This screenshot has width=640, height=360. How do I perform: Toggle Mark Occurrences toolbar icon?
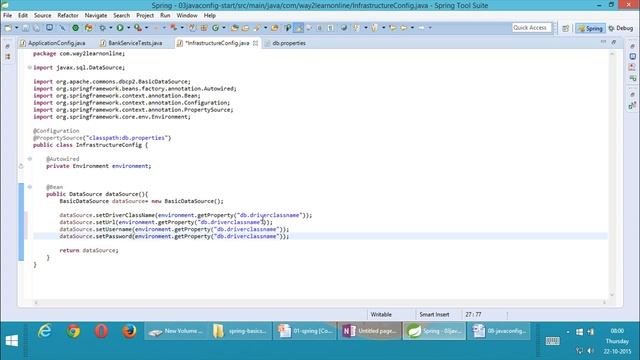[299, 28]
